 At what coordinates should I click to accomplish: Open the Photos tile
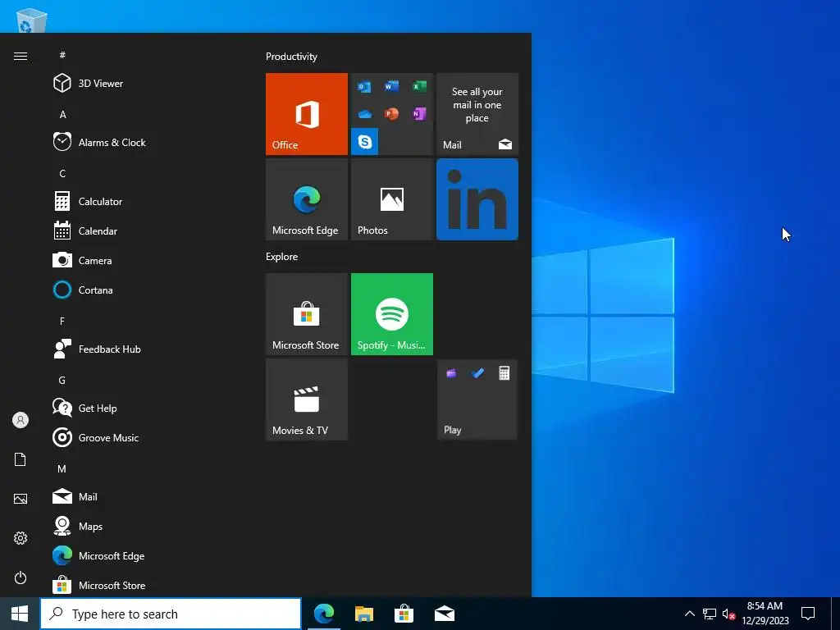click(391, 199)
